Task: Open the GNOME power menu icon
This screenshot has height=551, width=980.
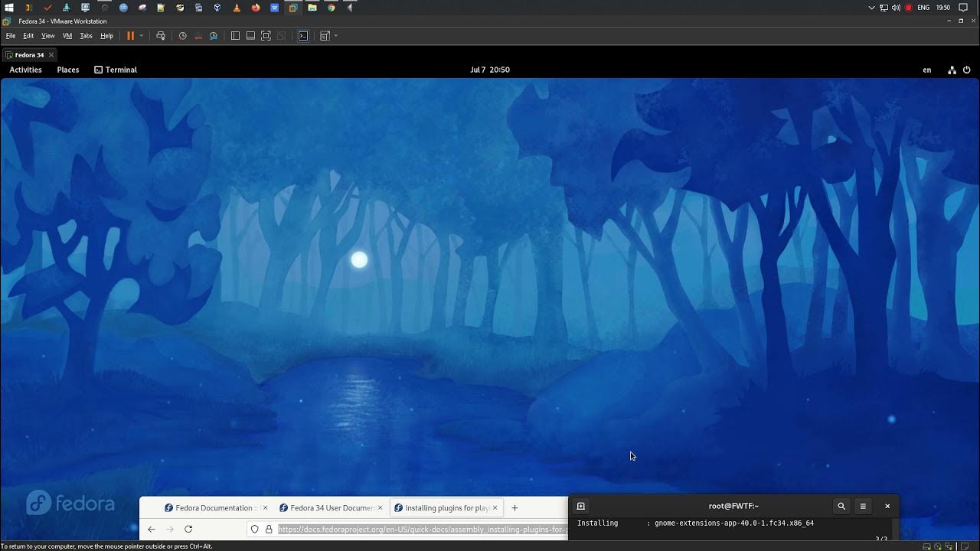Action: [x=966, y=70]
